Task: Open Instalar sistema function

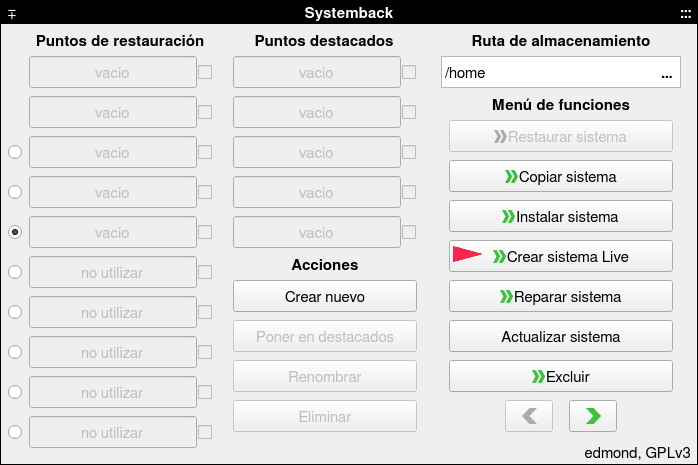Action: click(561, 216)
